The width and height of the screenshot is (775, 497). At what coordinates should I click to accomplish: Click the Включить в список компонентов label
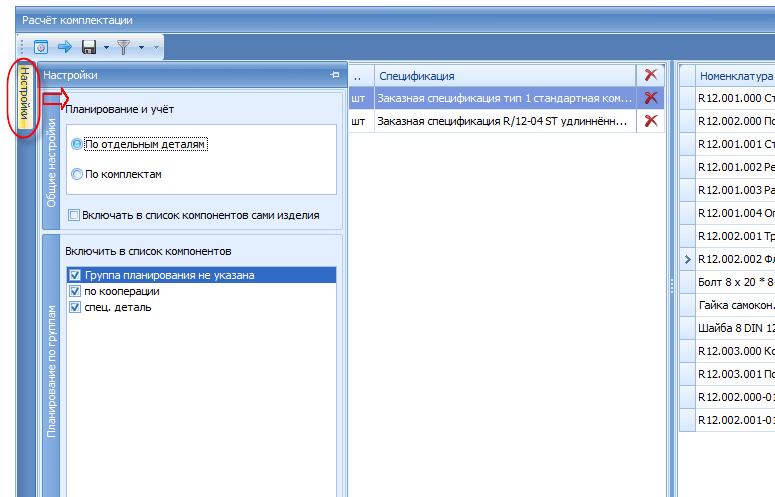point(148,251)
